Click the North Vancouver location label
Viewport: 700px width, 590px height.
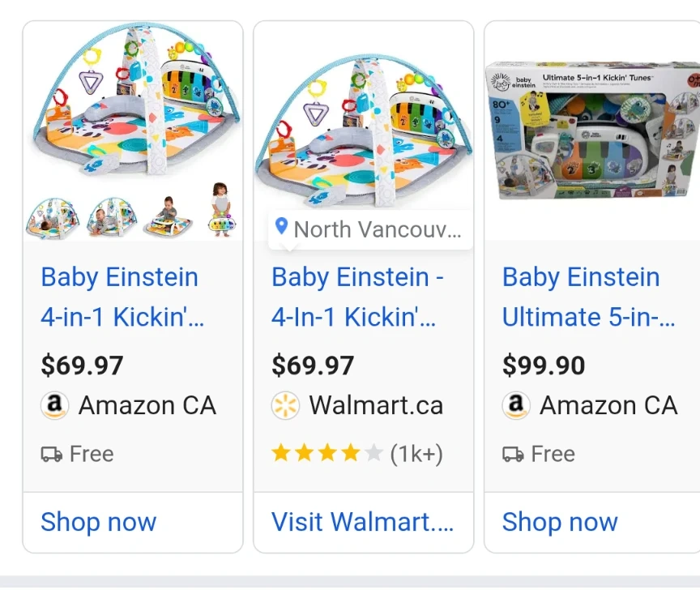[377, 229]
